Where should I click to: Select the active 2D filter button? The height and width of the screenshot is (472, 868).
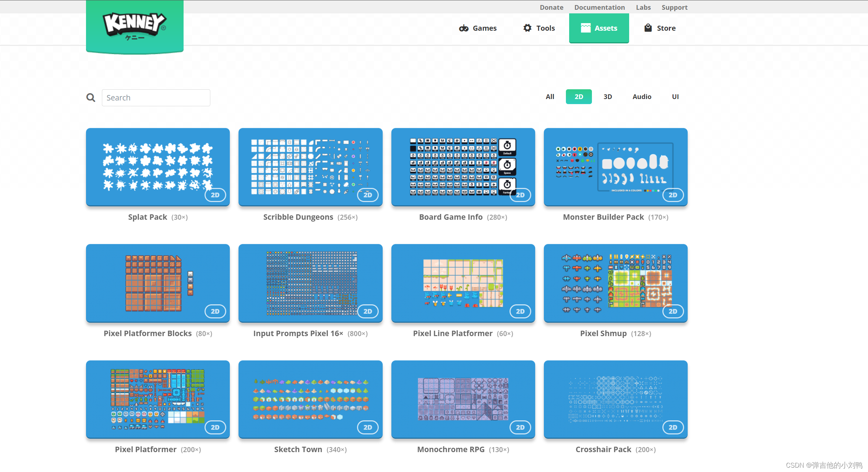pos(579,96)
